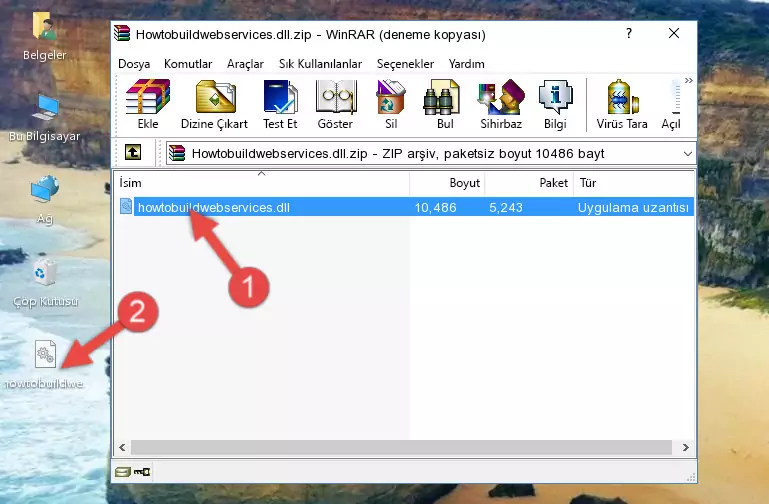
Task: Run Test Et on the archive
Action: click(280, 104)
